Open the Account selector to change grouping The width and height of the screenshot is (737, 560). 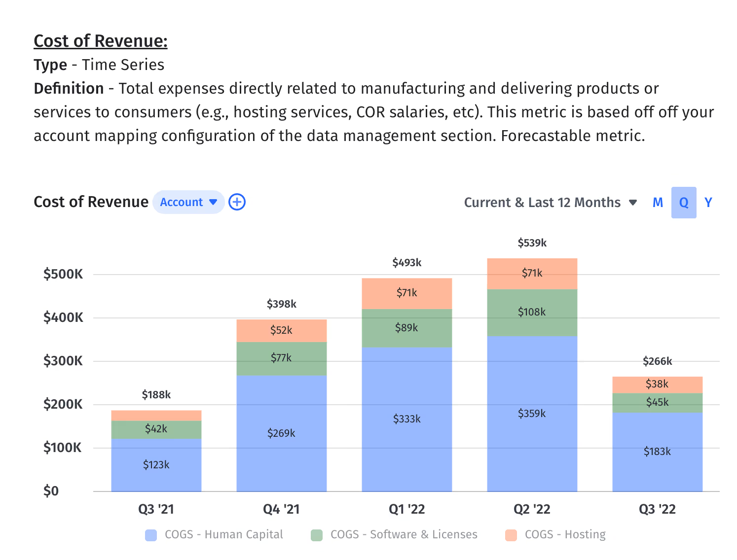pos(188,202)
